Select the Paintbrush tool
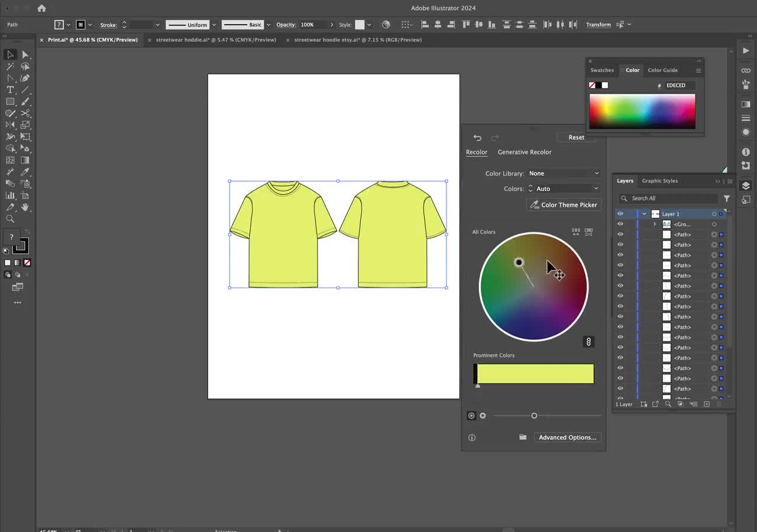This screenshot has width=757, height=532. tap(24, 102)
